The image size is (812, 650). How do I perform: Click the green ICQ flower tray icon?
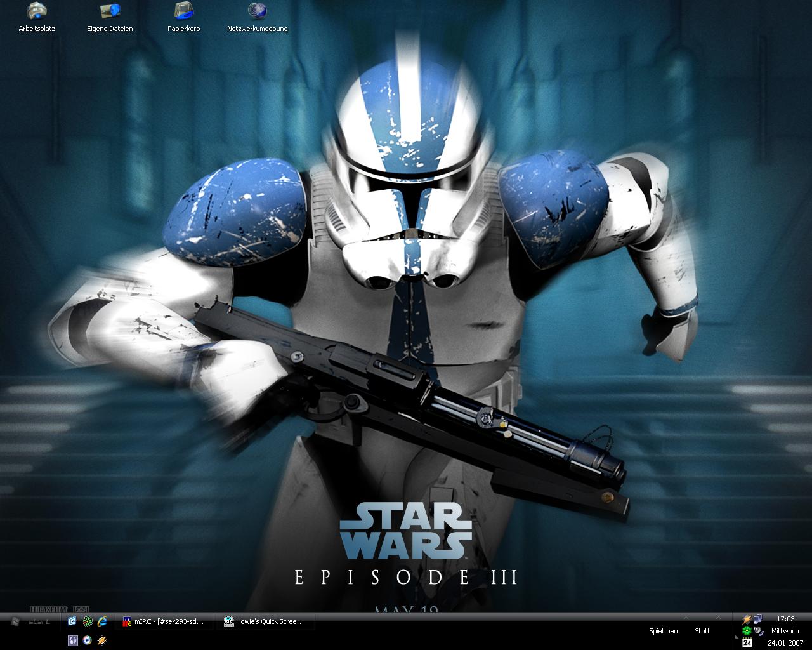[747, 631]
